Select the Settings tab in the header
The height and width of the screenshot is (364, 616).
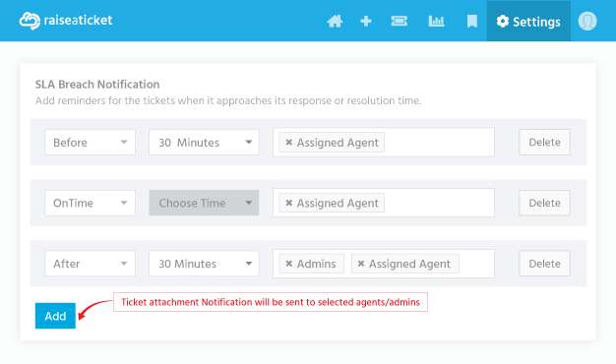[528, 22]
